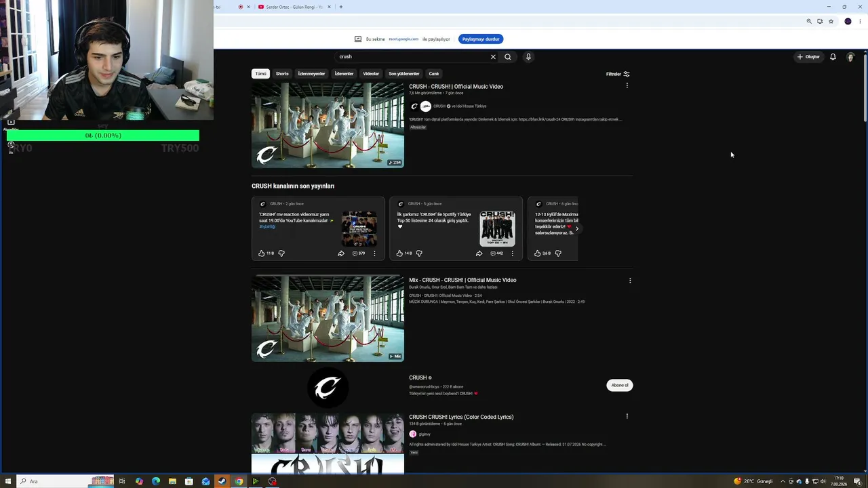This screenshot has width=868, height=488.
Task: Open File Explorer from the taskbar
Action: tap(172, 481)
